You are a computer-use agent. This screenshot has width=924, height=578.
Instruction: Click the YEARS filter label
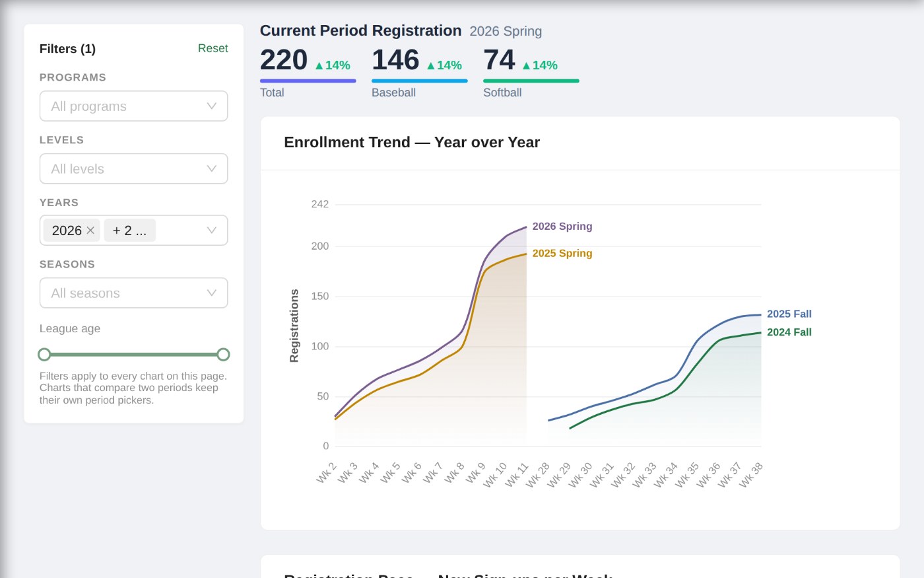tap(59, 203)
